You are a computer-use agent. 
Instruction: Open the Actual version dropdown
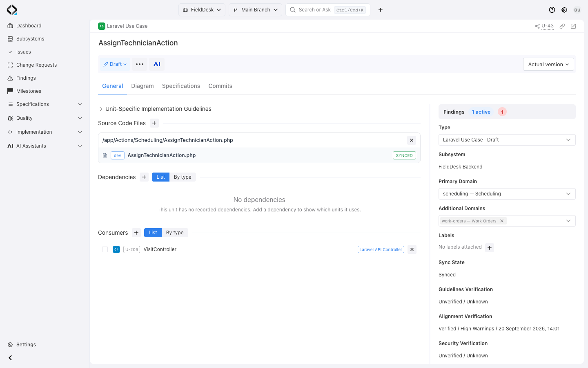pyautogui.click(x=548, y=64)
